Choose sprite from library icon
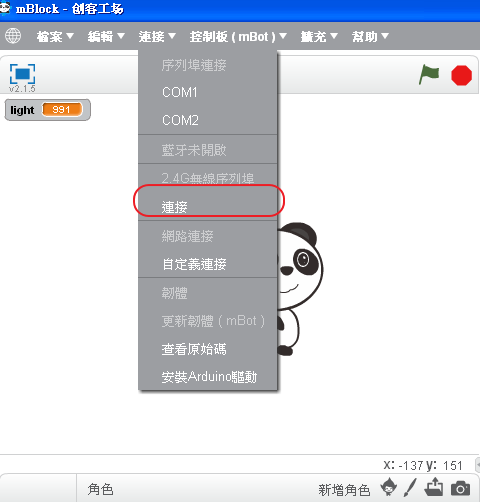The height and width of the screenshot is (502, 480). point(389,487)
